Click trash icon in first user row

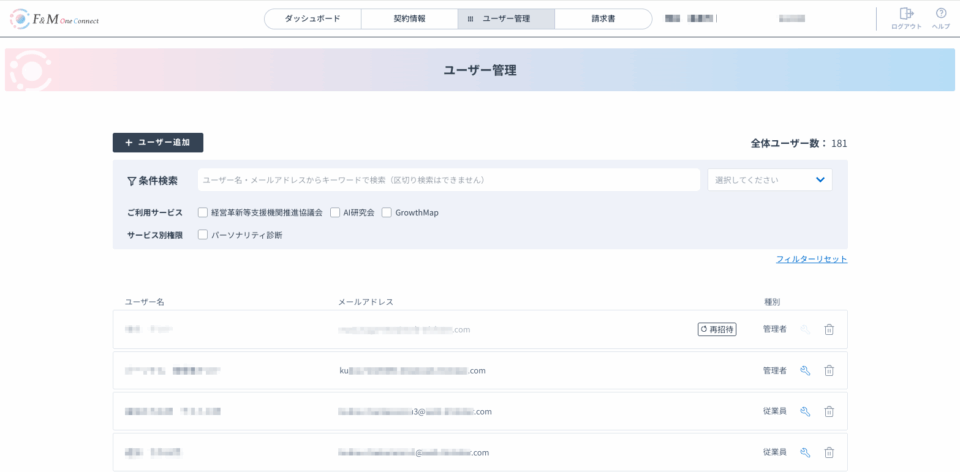pyautogui.click(x=829, y=329)
